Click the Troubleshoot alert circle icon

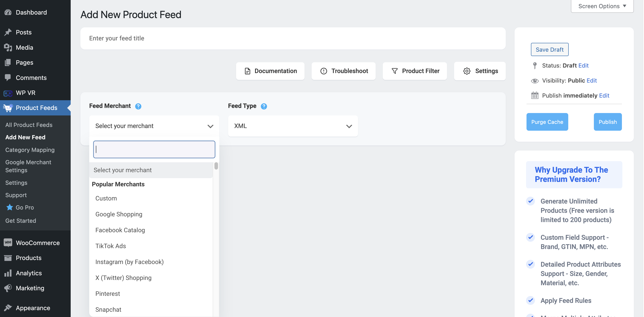324,71
